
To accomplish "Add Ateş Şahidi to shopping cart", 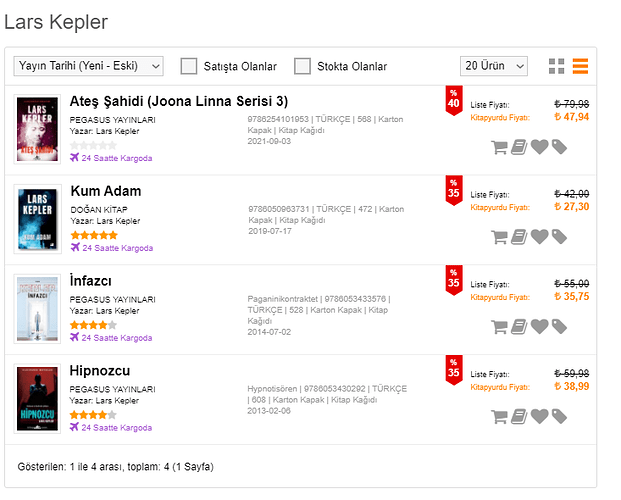I will 499,147.
